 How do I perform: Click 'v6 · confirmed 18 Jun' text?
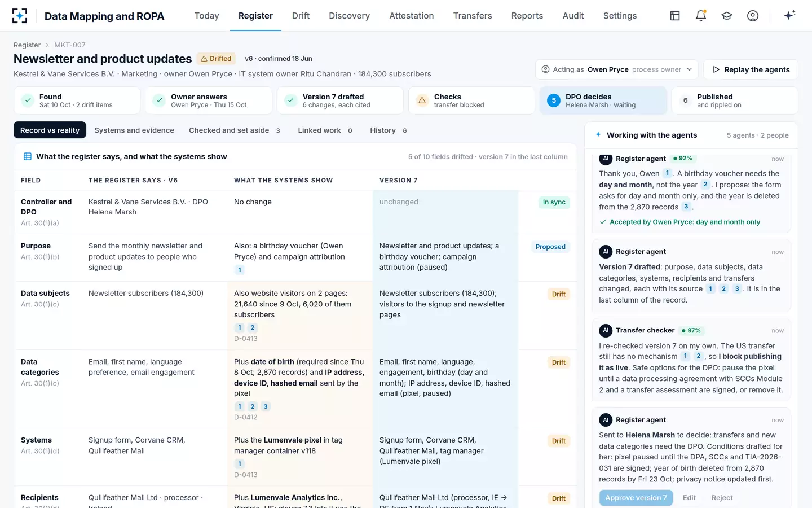[x=279, y=59]
